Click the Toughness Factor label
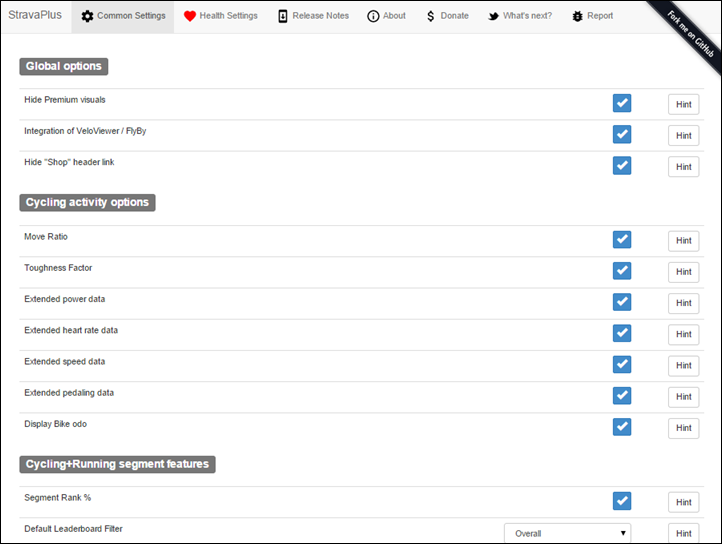Screen dimensions: 722x544 [x=58, y=268]
